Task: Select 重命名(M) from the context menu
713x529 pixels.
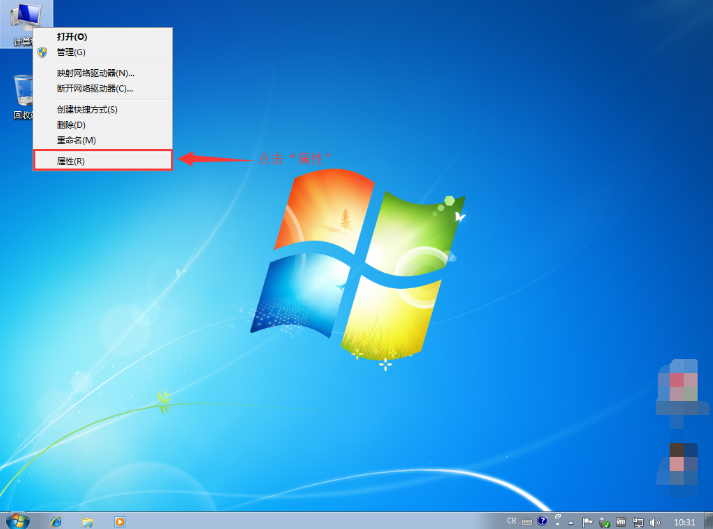Action: click(x=103, y=140)
